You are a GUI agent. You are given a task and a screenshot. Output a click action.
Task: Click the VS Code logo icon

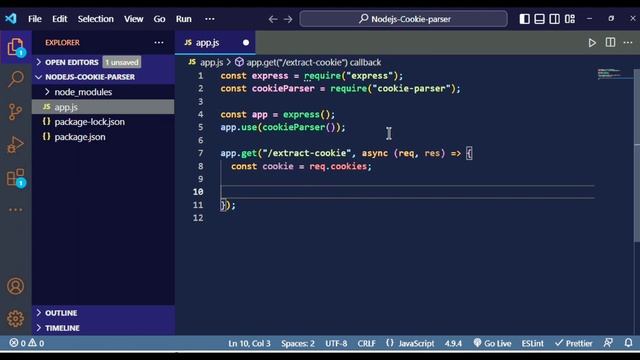click(11, 19)
